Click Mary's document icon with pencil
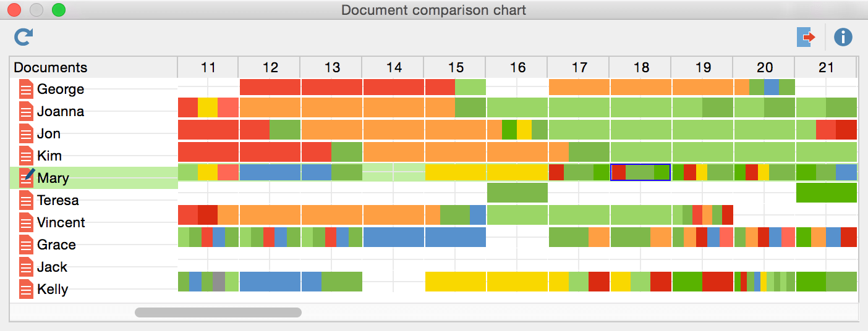This screenshot has width=868, height=331. (x=27, y=177)
